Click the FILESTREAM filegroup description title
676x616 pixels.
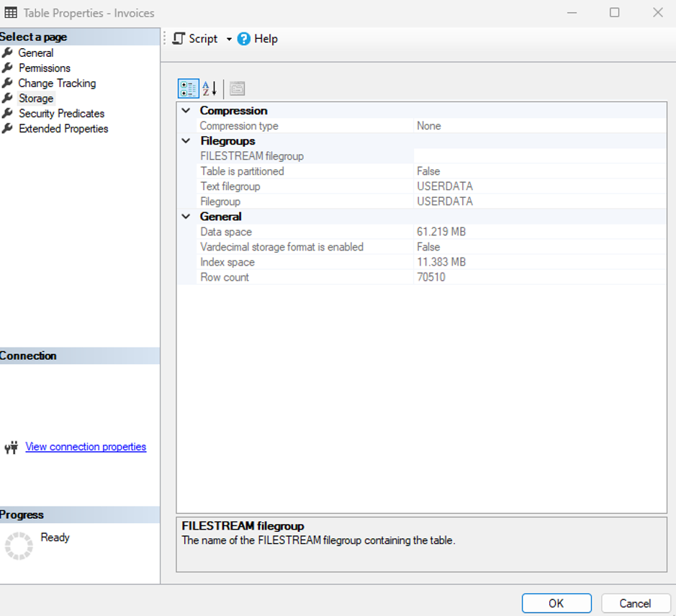(x=243, y=526)
